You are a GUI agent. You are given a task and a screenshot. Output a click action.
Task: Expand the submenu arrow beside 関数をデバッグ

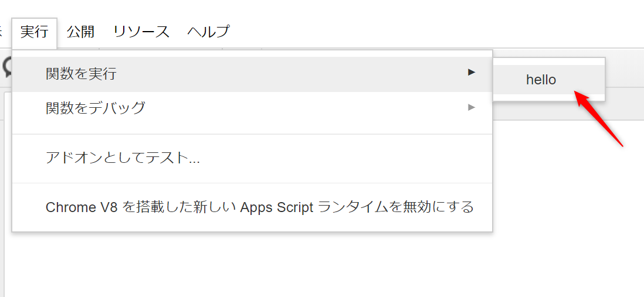click(471, 107)
